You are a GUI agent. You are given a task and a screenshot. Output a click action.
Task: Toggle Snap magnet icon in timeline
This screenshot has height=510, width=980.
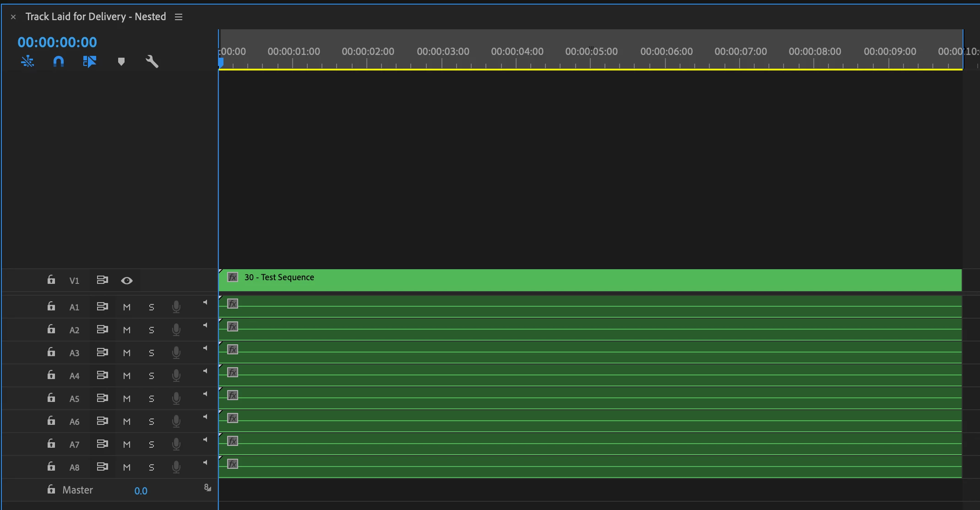point(59,61)
